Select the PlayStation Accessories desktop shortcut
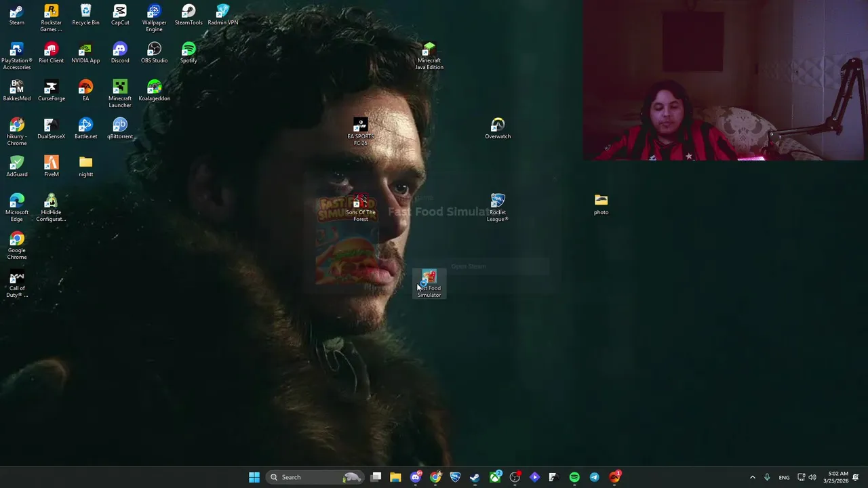The width and height of the screenshot is (868, 488). (17, 56)
